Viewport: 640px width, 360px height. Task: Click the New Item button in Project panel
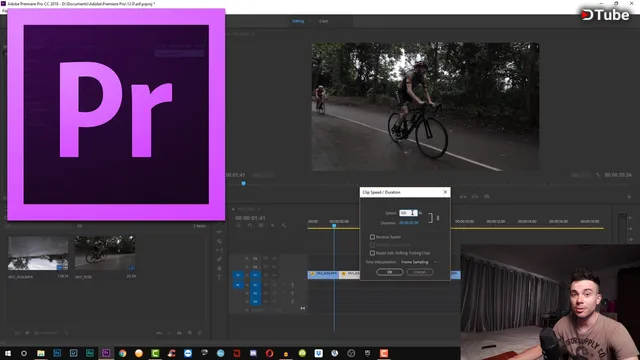pyautogui.click(x=190, y=333)
